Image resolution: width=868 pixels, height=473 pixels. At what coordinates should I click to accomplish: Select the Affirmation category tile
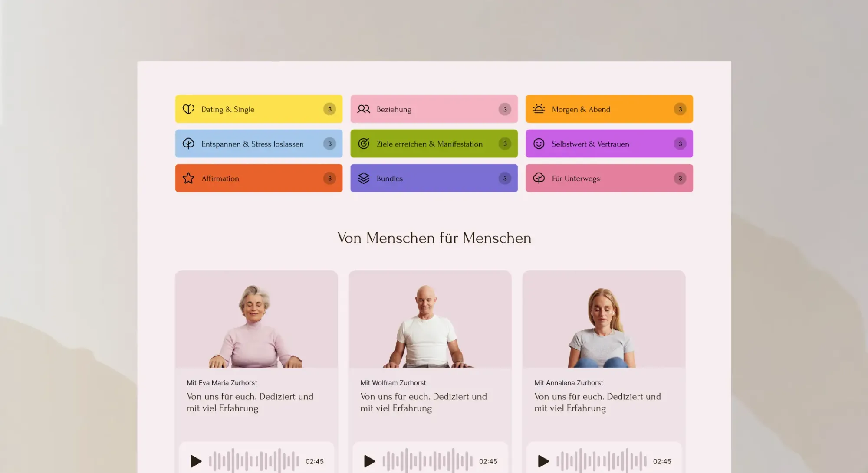259,178
